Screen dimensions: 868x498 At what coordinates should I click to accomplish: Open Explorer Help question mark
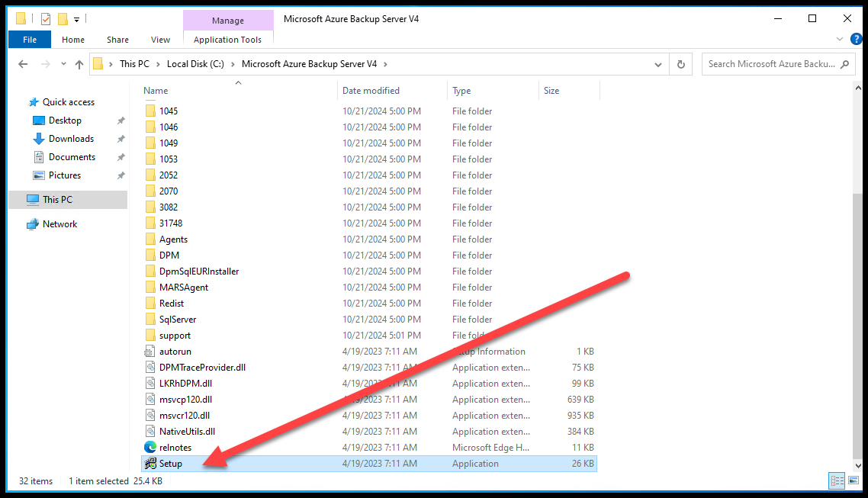[857, 40]
